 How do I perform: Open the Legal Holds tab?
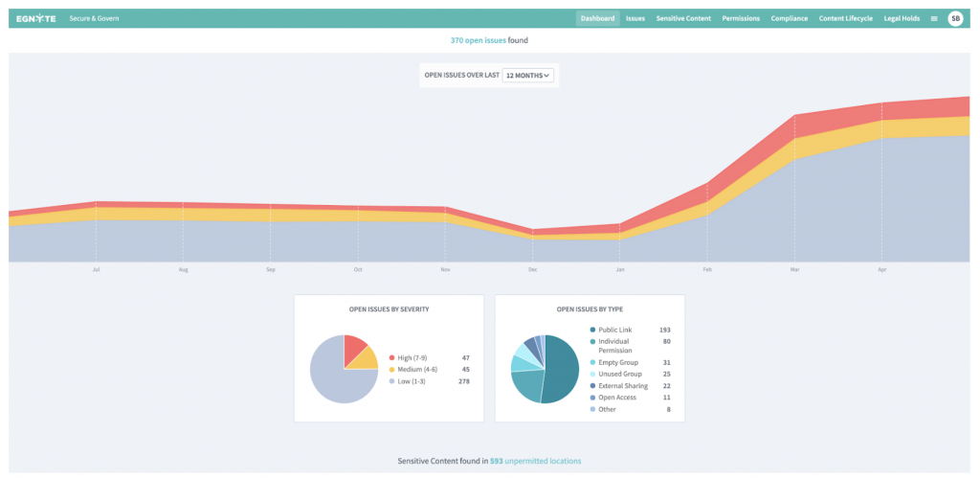(903, 18)
